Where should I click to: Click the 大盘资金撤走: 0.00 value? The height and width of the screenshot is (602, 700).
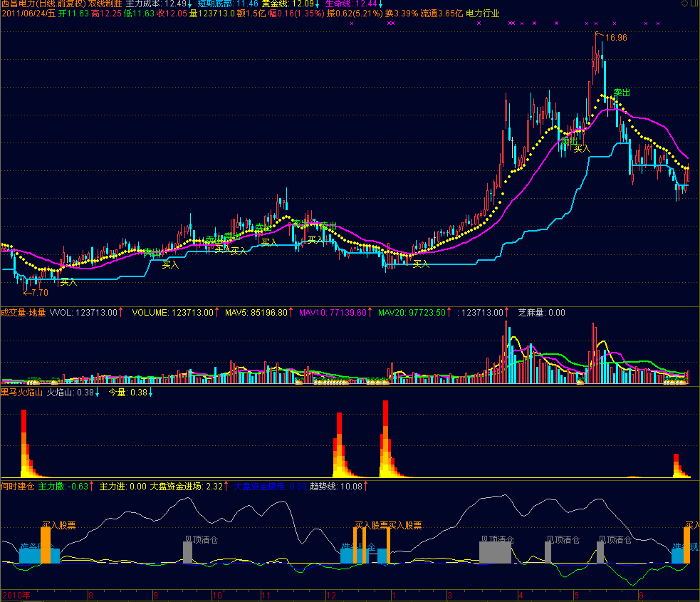(271, 487)
